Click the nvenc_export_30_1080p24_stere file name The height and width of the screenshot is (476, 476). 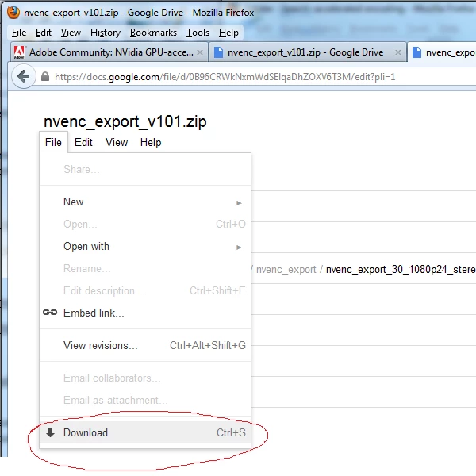click(x=401, y=270)
